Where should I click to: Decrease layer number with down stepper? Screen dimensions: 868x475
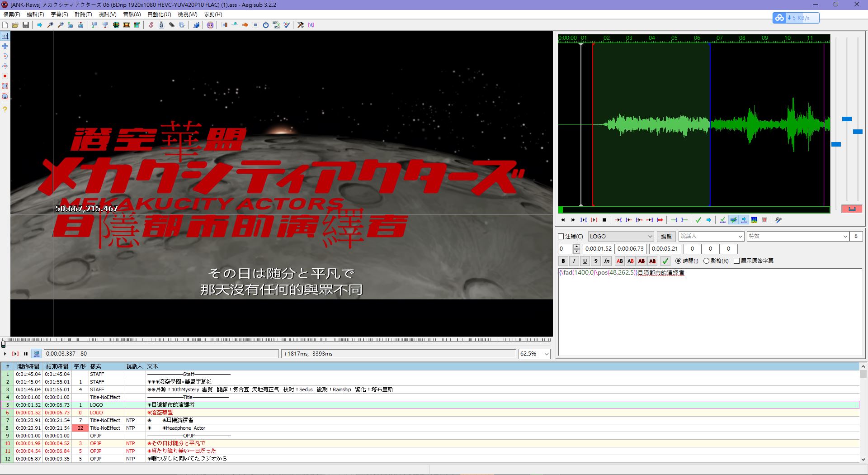(x=576, y=251)
